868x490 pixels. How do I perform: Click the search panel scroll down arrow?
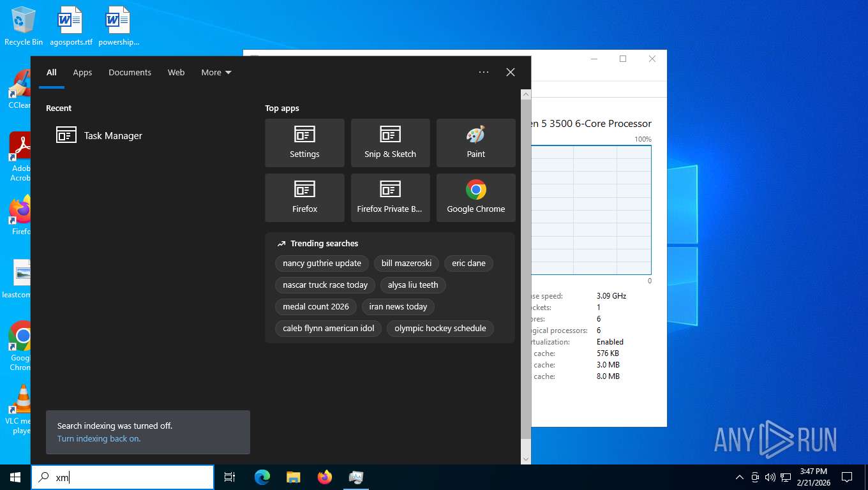pyautogui.click(x=526, y=459)
